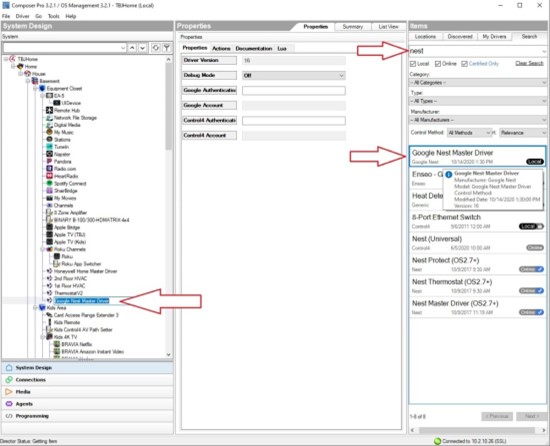
Task: Click the Remote Hub icon
Action: click(x=49, y=110)
